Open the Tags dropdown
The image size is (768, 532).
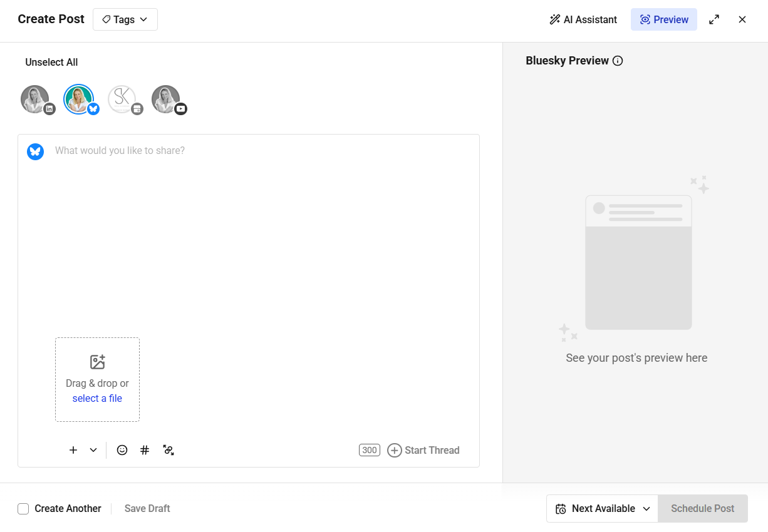(x=125, y=19)
